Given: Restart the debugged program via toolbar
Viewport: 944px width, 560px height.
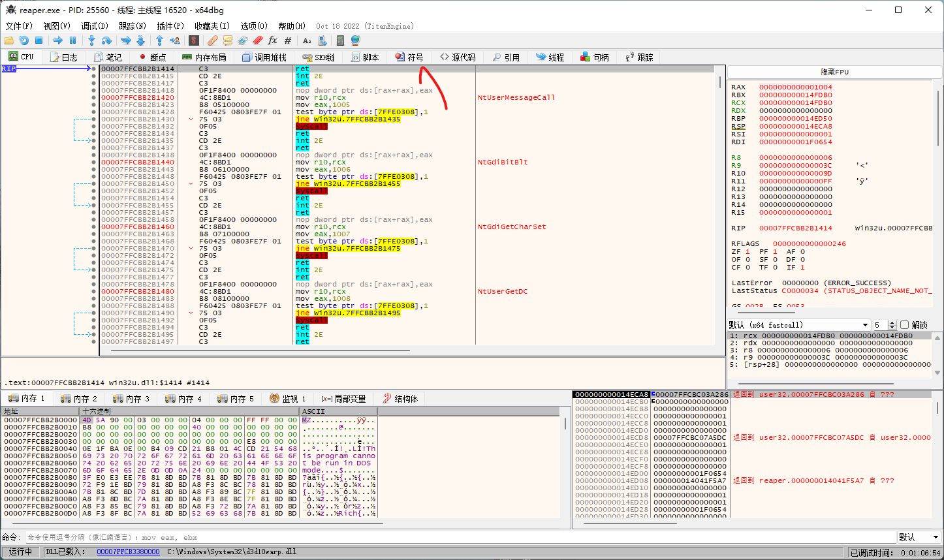Looking at the screenshot, I should coord(24,40).
